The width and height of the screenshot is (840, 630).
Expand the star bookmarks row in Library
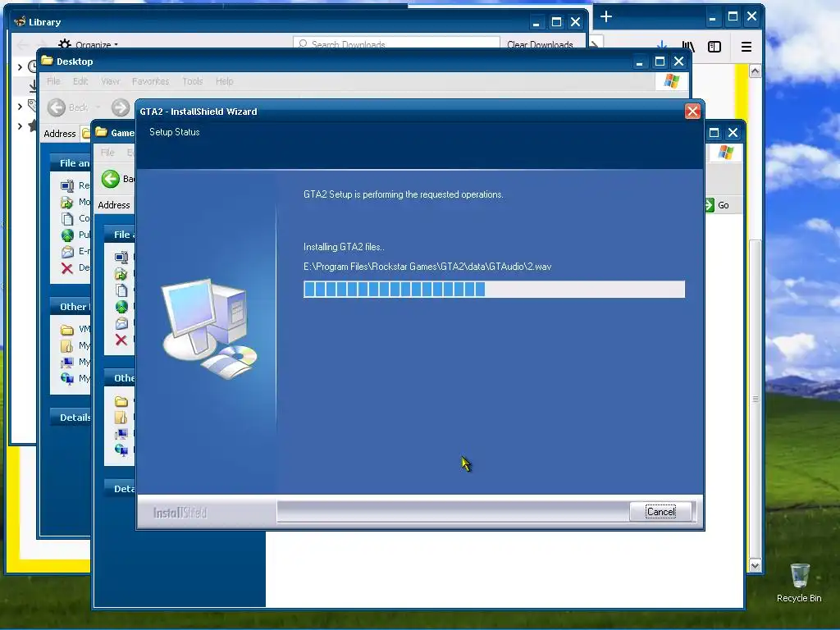[x=20, y=126]
